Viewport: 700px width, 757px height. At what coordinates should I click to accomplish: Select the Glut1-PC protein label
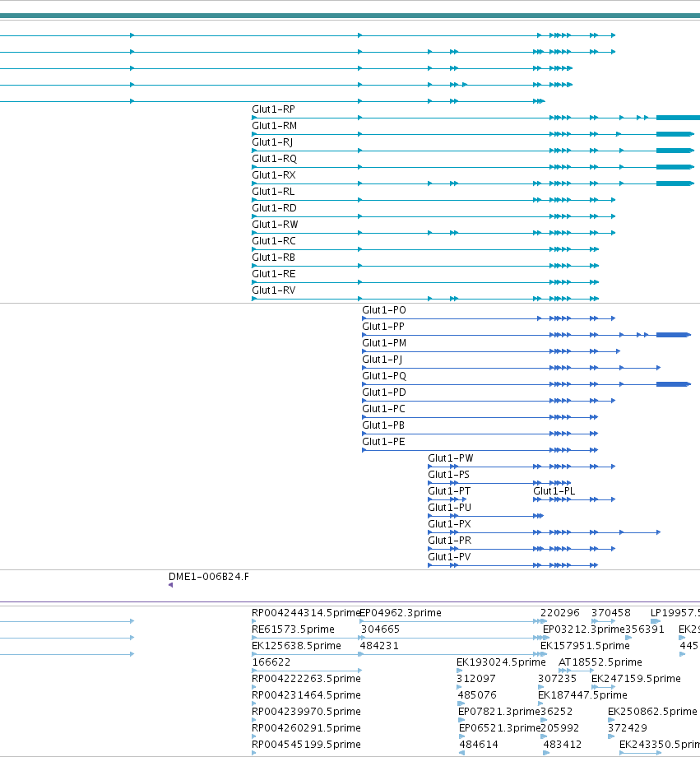coord(384,408)
